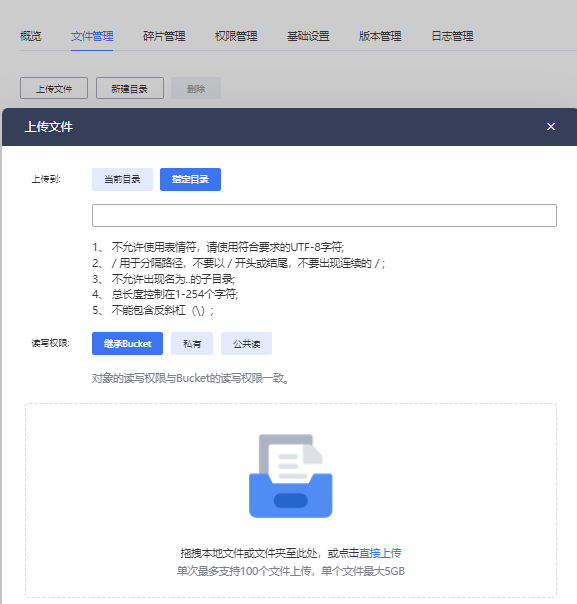Image resolution: width=577 pixels, height=604 pixels.
Task: Switch to the 文件管理 tab
Action: [x=92, y=36]
